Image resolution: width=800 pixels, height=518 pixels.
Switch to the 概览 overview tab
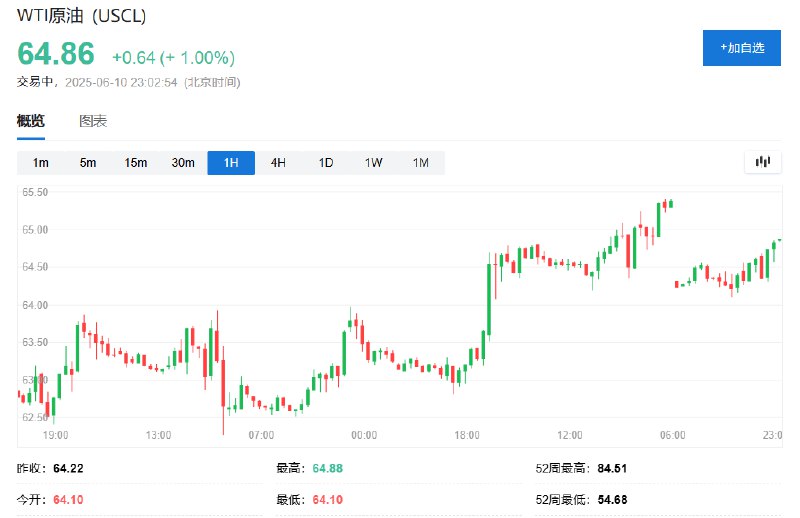[31, 121]
